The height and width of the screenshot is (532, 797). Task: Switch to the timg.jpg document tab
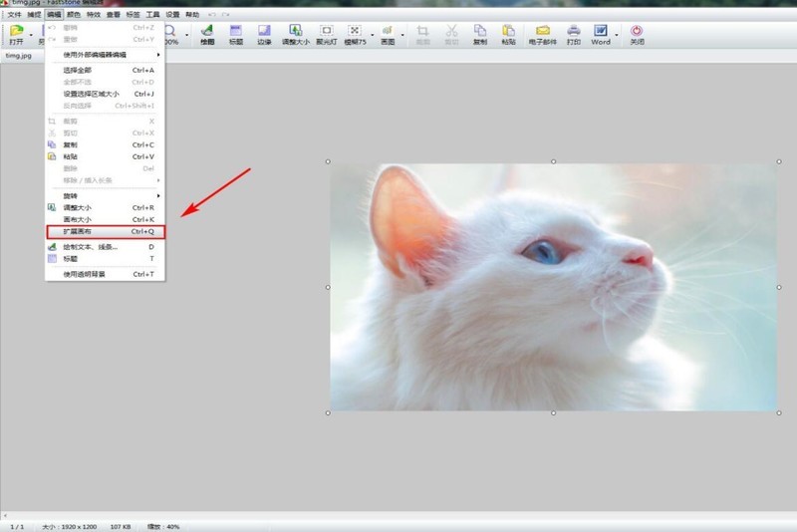19,56
